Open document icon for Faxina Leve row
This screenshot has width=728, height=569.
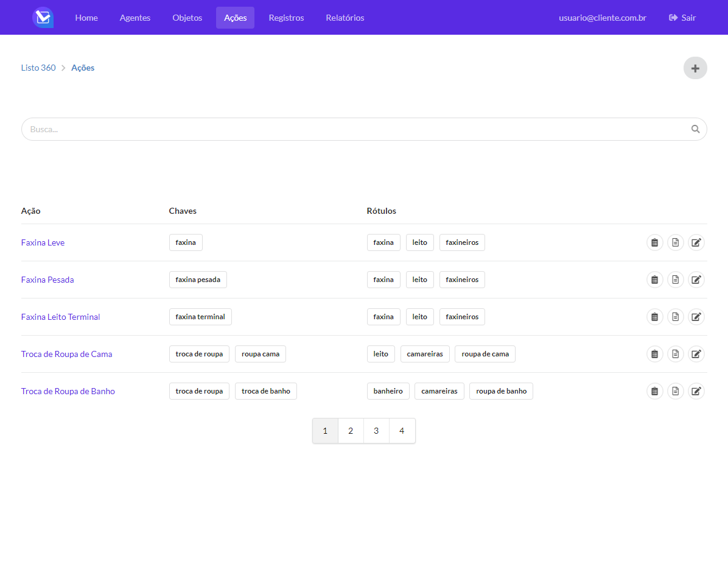click(x=675, y=242)
